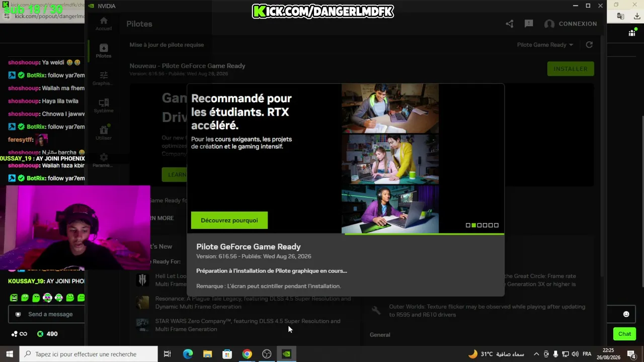Screen dimensions: 644x362
Task: Click the feresytff username in chat
Action: 21,139
